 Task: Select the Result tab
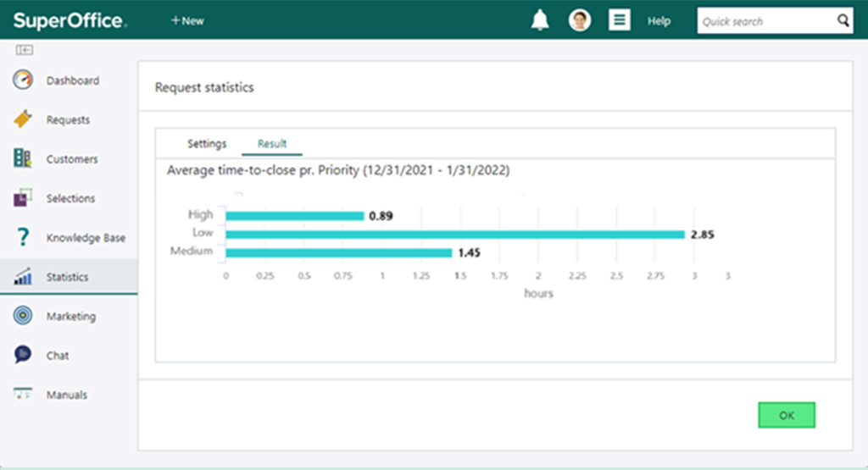pyautogui.click(x=272, y=144)
